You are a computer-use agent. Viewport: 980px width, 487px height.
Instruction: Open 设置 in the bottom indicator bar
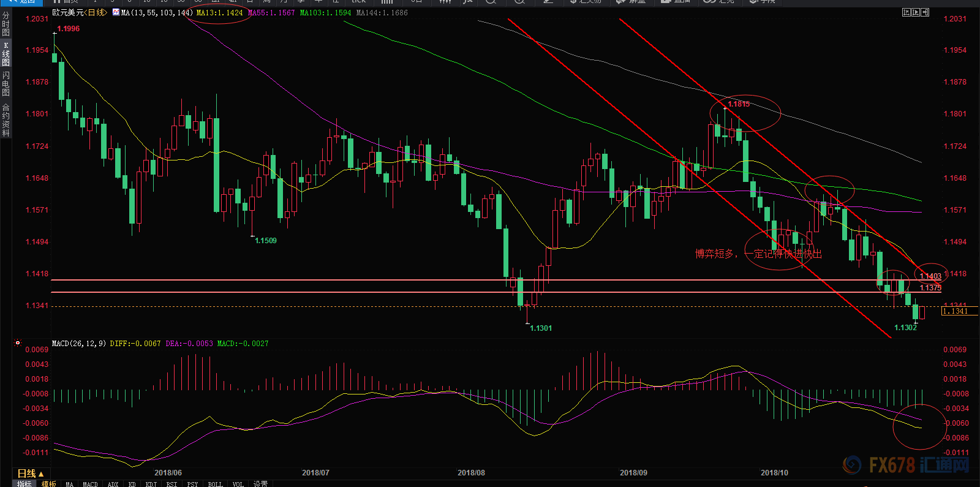pos(260,484)
